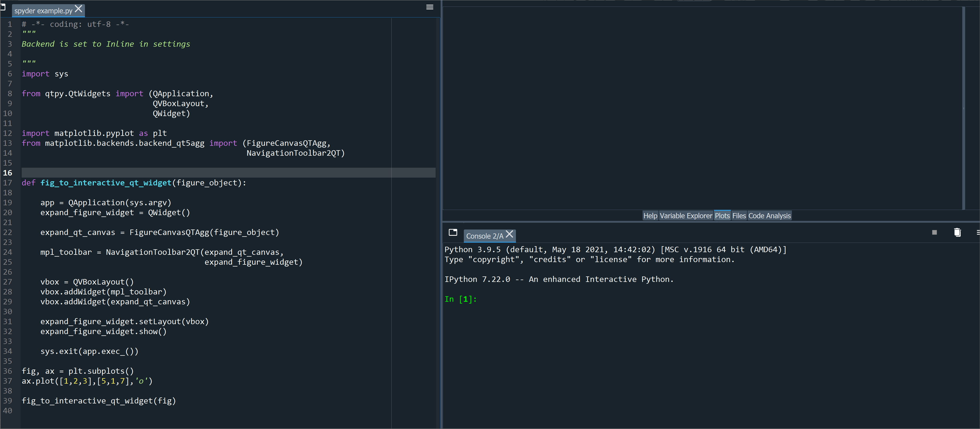Viewport: 980px width, 429px height.
Task: Click line number 16 in the editor gutter
Action: point(8,173)
